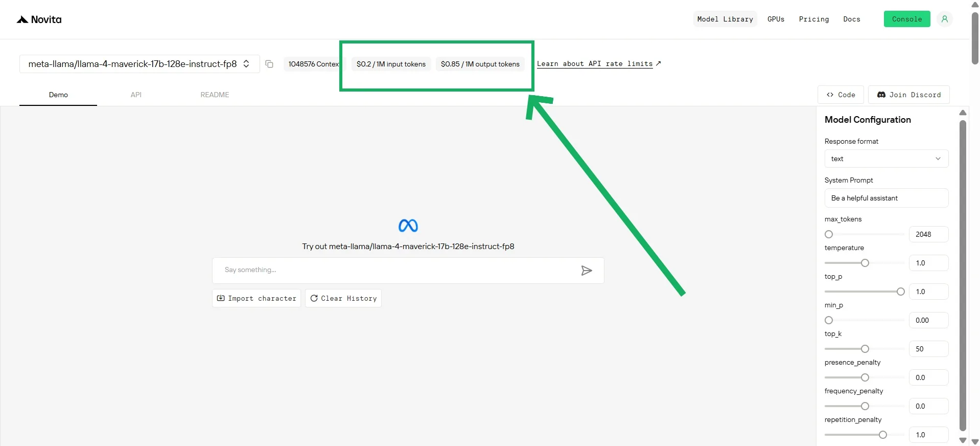980x446 pixels.
Task: Click the page vertical scrollbar thumb
Action: click(x=975, y=38)
